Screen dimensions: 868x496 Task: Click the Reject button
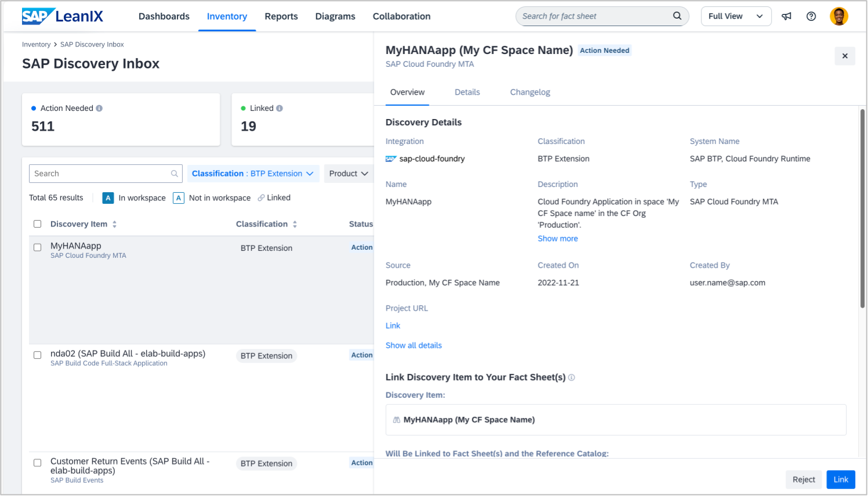point(804,480)
